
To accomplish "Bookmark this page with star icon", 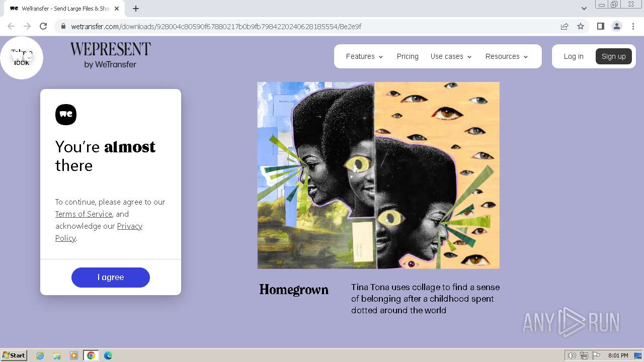I will pyautogui.click(x=581, y=26).
